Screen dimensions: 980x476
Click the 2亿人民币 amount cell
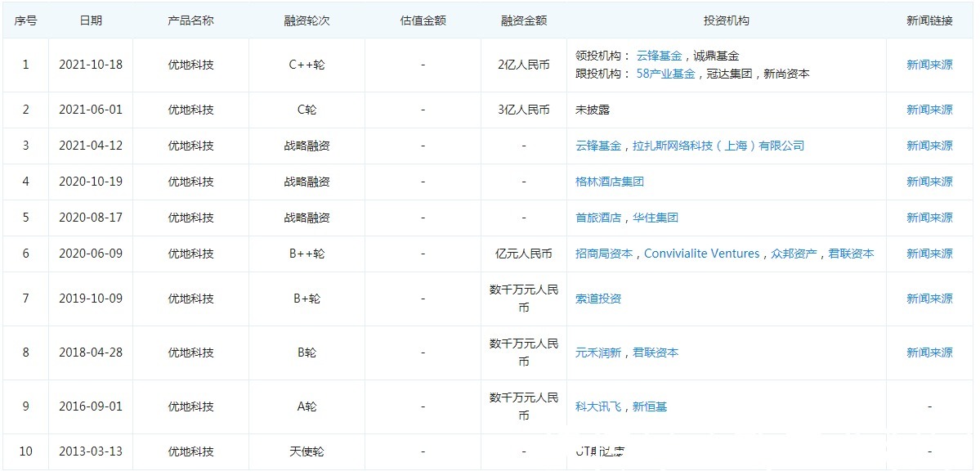point(524,65)
